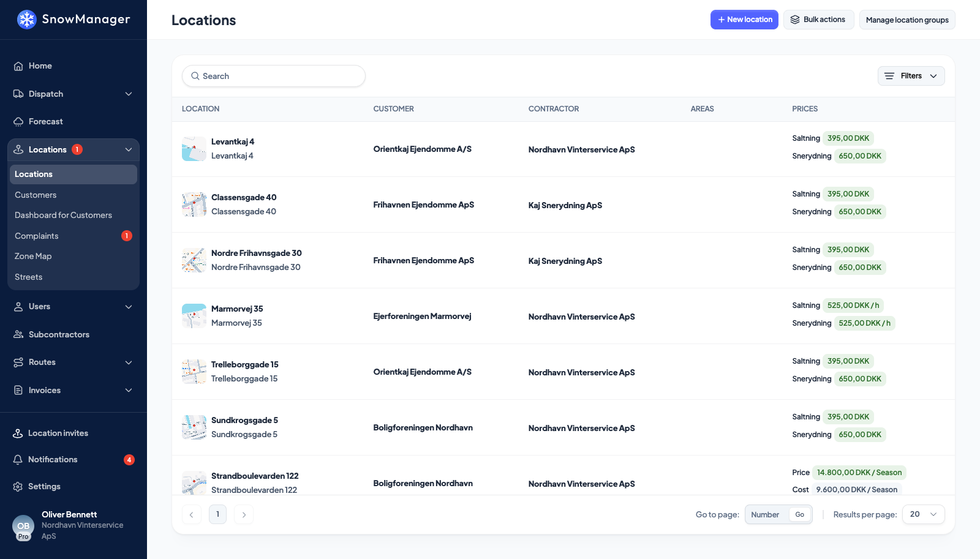Screen dimensions: 980x559
Task: Open the Filters dropdown
Action: [911, 76]
